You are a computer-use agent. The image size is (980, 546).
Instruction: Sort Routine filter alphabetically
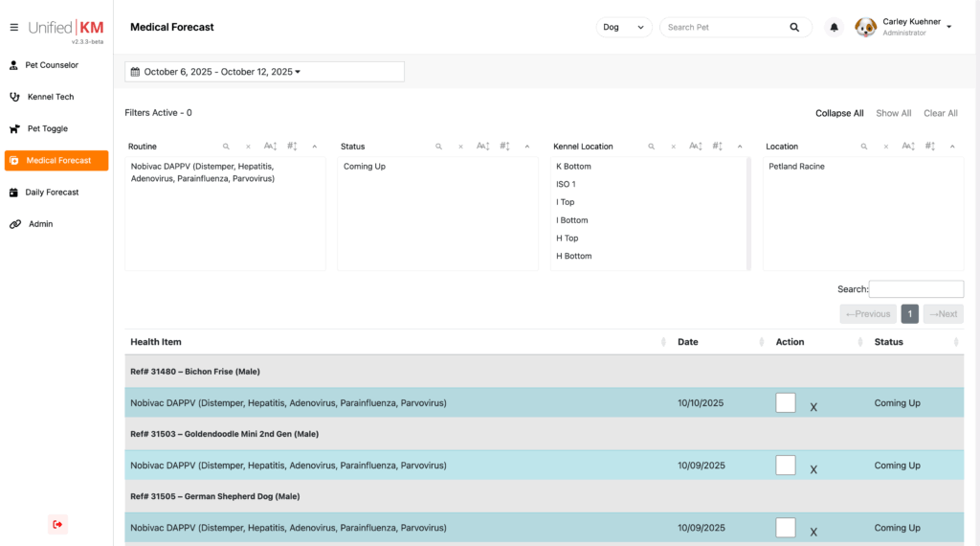(270, 147)
